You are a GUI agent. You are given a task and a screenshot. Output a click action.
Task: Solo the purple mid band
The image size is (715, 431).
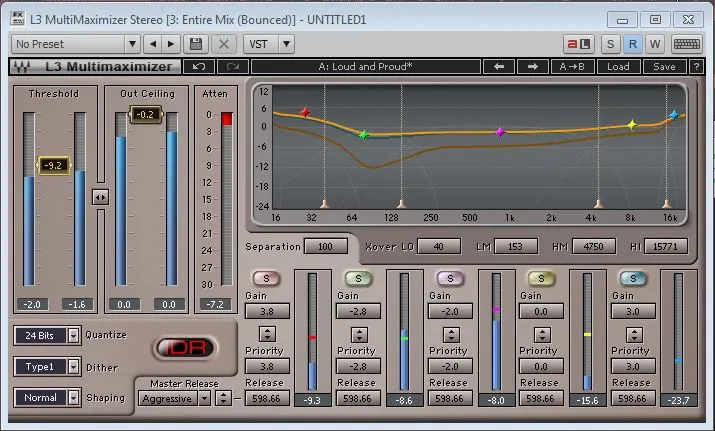pyautogui.click(x=450, y=278)
